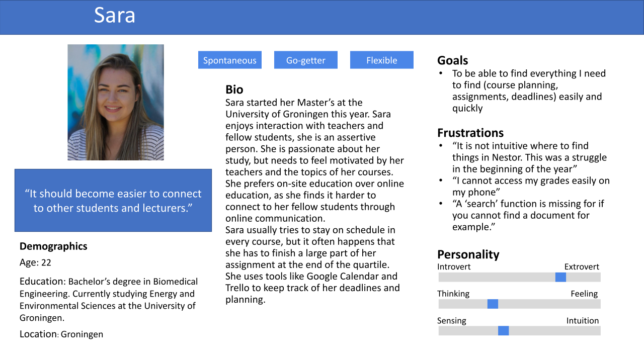Click the Age: 22 line
The image size is (644, 362).
click(35, 262)
